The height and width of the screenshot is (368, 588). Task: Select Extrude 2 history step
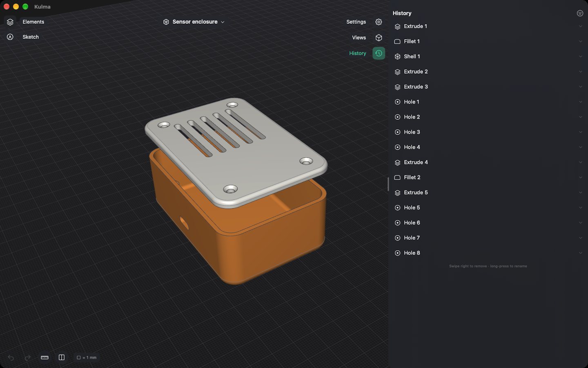(488, 72)
